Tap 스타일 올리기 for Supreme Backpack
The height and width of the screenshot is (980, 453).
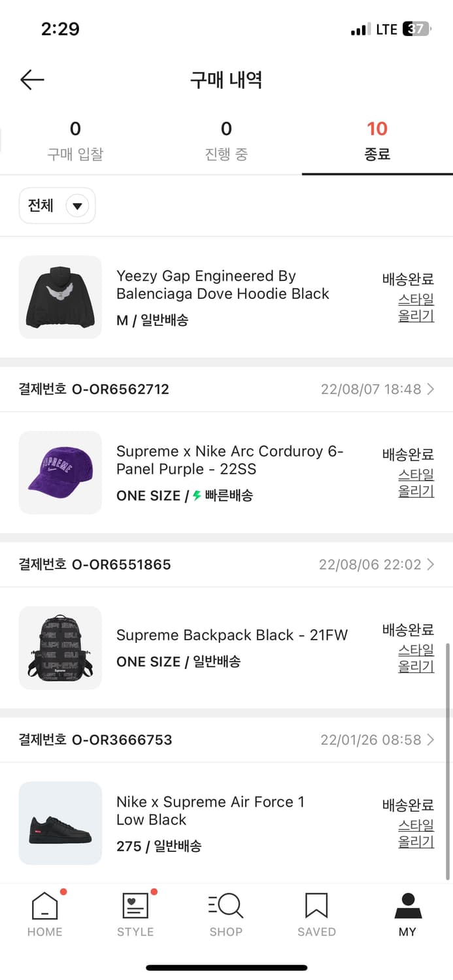(x=416, y=658)
